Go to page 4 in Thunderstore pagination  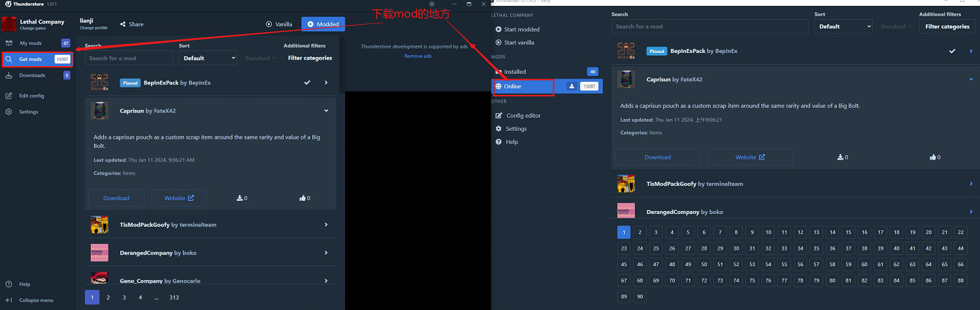140,298
